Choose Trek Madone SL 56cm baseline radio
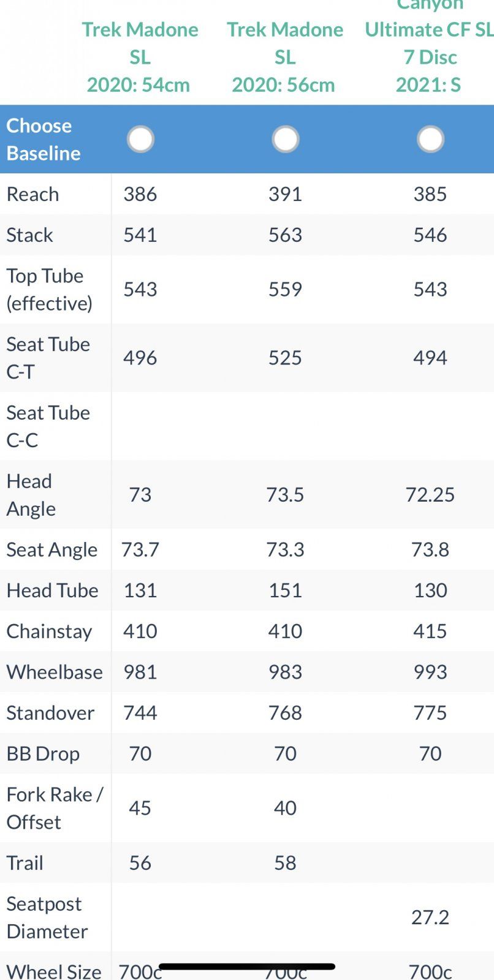The height and width of the screenshot is (980, 494). click(x=285, y=140)
